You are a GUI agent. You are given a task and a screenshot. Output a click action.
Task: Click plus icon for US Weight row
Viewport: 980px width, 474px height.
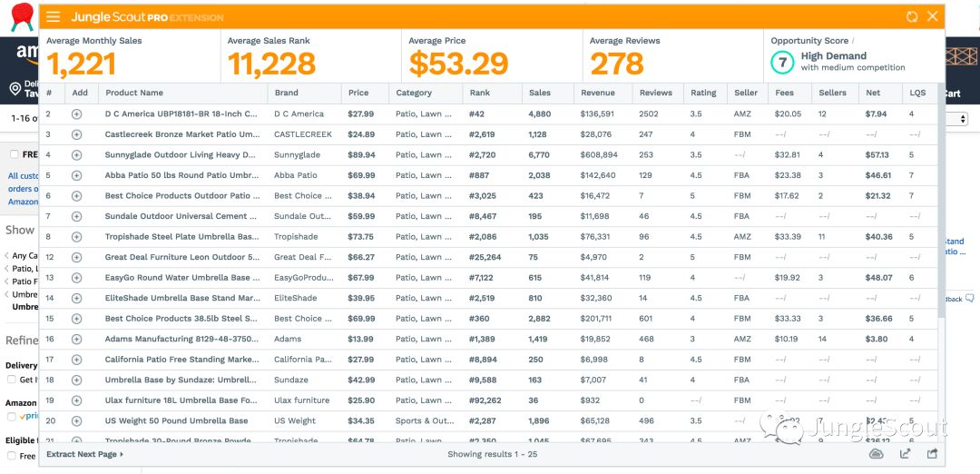point(76,421)
